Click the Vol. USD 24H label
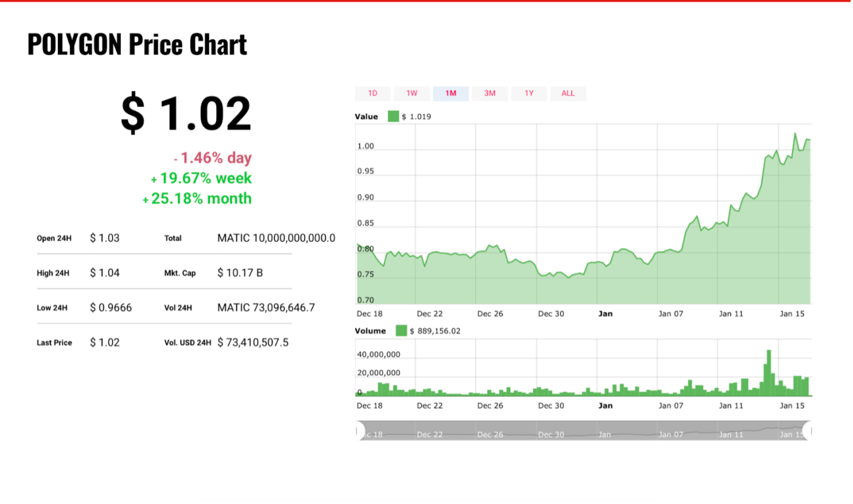Viewport: 853px width, 504px height. click(188, 343)
